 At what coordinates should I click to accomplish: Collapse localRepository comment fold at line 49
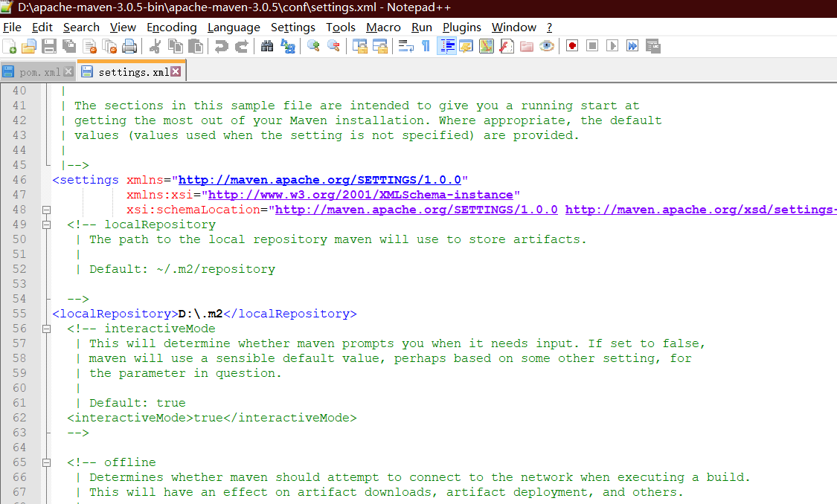[46, 225]
